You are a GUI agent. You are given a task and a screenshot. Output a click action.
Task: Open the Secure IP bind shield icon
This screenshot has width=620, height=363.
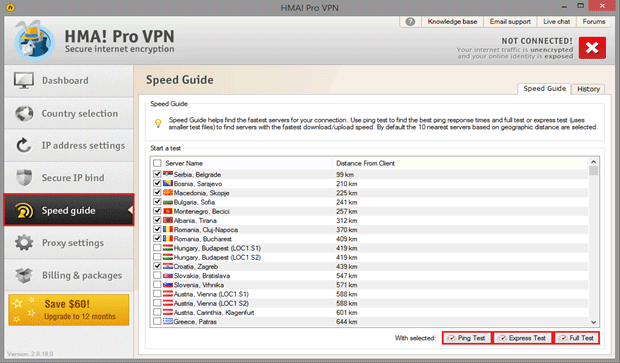click(x=24, y=178)
